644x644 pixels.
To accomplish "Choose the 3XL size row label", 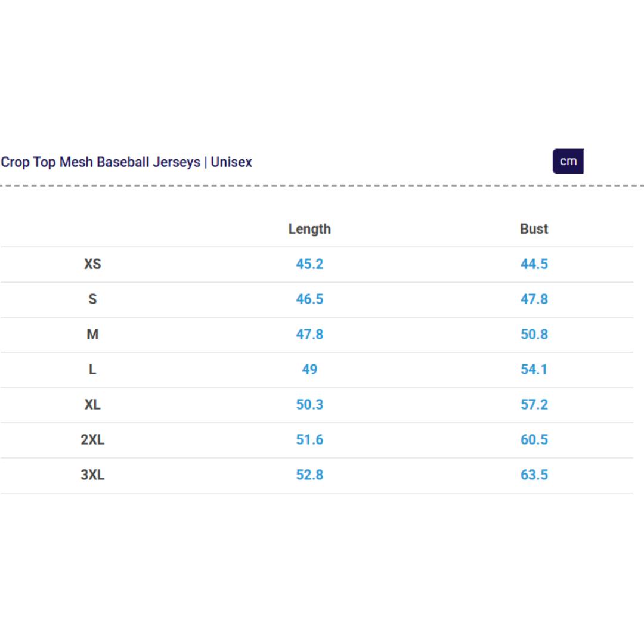I will pyautogui.click(x=92, y=475).
